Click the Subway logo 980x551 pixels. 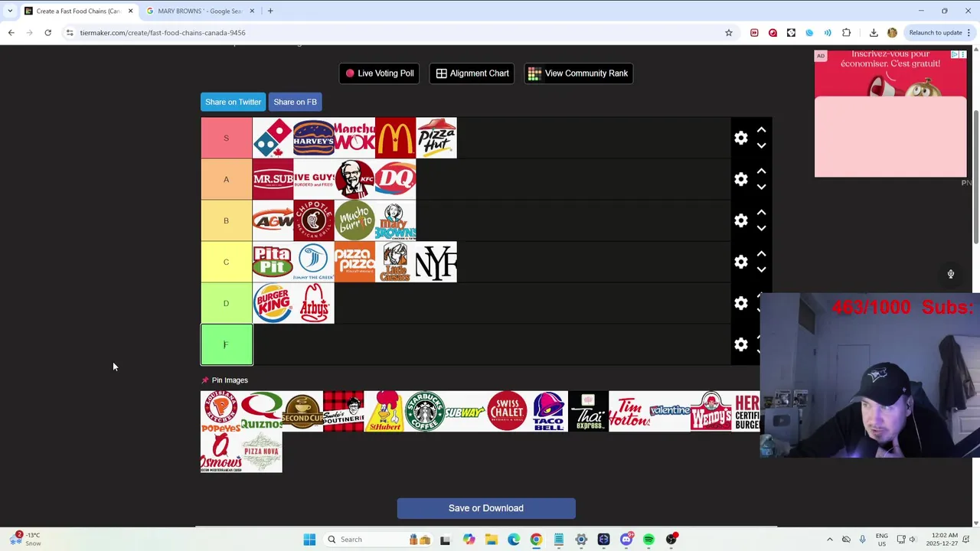click(x=465, y=412)
